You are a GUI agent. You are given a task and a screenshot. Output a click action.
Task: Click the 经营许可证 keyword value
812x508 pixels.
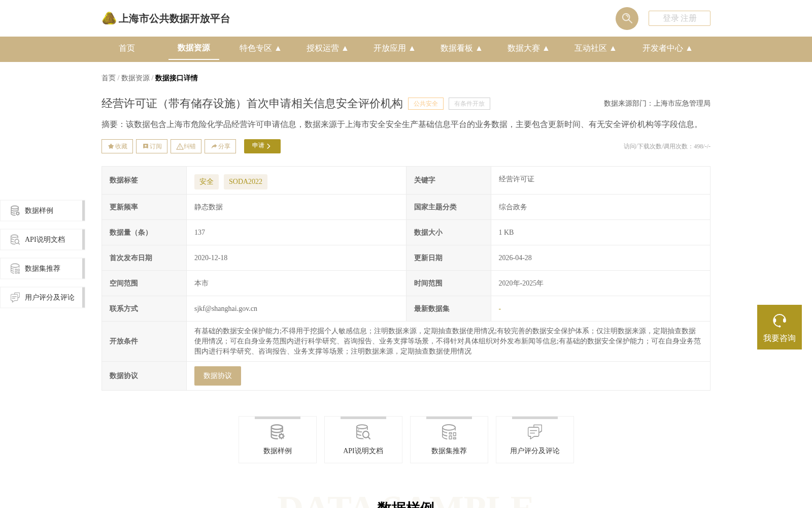tap(516, 179)
